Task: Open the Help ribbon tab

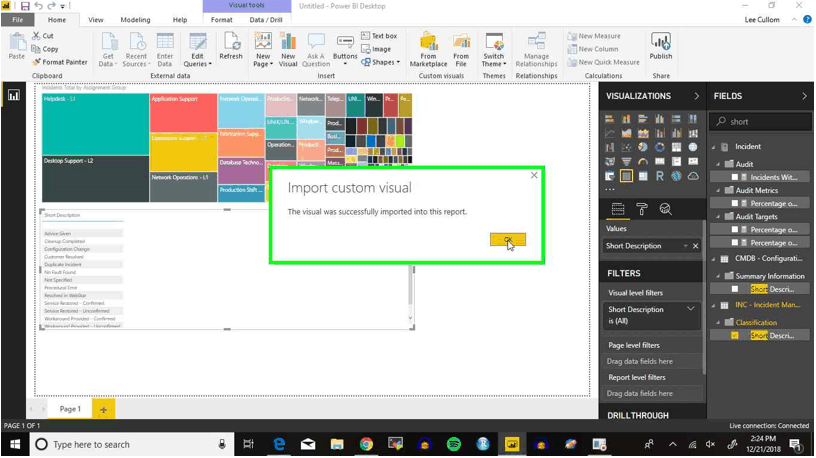Action: (x=180, y=20)
